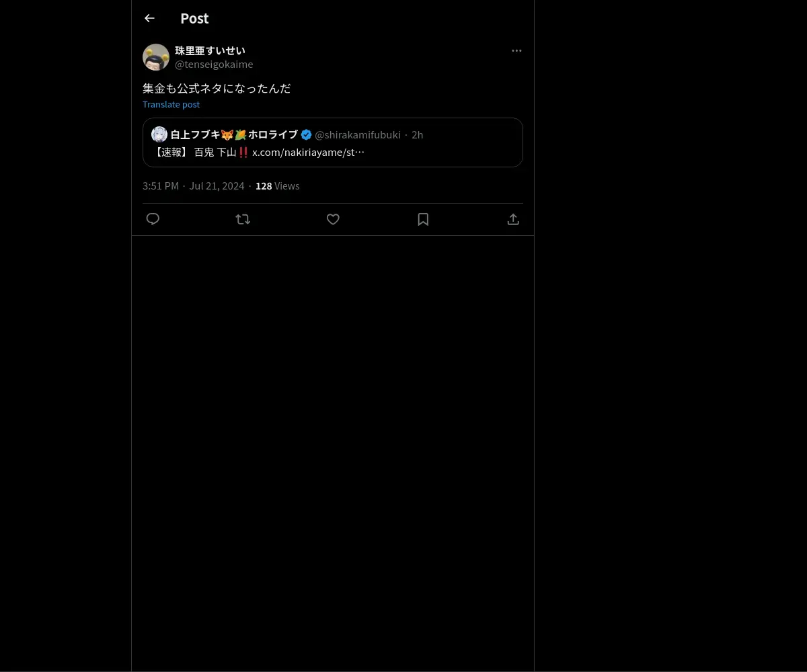Open the quoted post 2h timestamp
This screenshot has width=807, height=672.
tap(417, 134)
